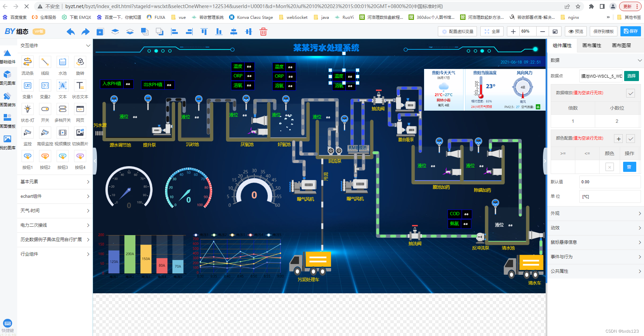The image size is (644, 336).
Task: Open the 画面模板 sidebar category
Action: click(x=7, y=121)
